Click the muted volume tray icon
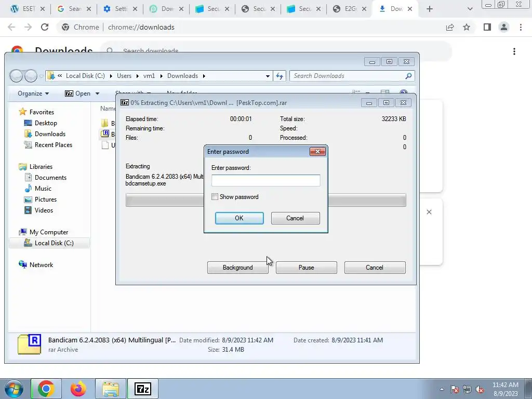The width and height of the screenshot is (532, 399). pos(480,389)
